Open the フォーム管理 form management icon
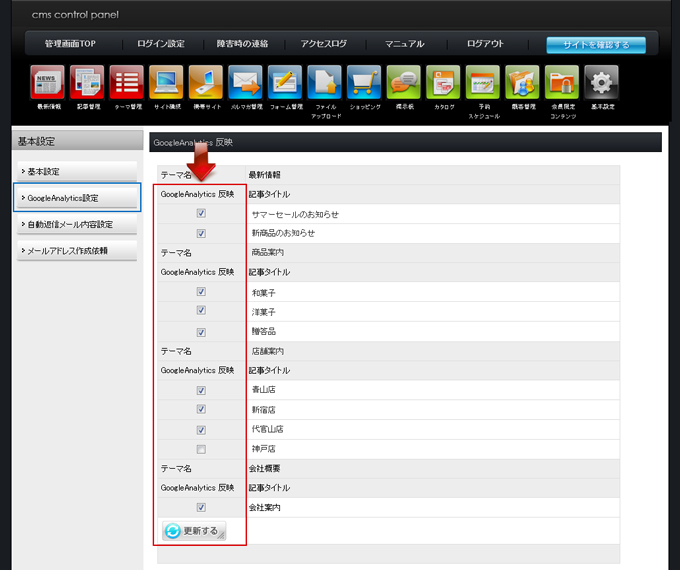 [285, 82]
